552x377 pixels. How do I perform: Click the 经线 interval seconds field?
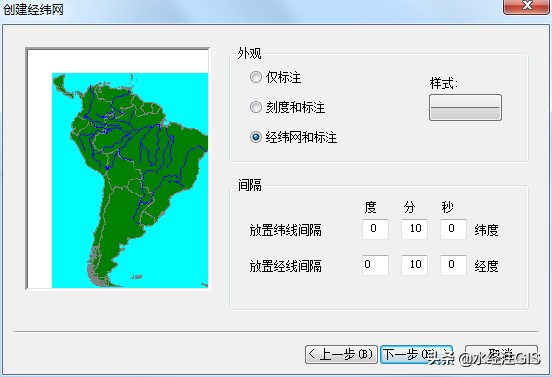453,265
